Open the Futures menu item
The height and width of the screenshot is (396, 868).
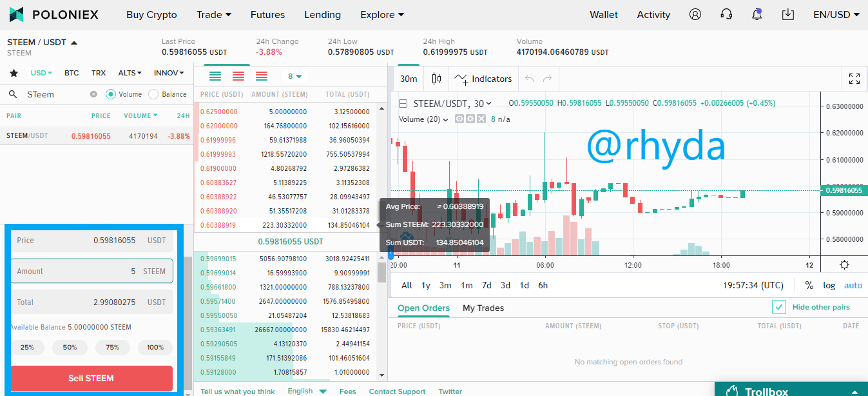(x=267, y=14)
